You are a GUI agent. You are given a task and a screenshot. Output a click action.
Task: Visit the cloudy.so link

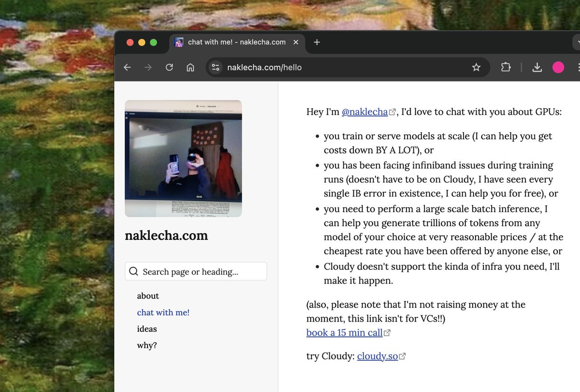tap(377, 357)
